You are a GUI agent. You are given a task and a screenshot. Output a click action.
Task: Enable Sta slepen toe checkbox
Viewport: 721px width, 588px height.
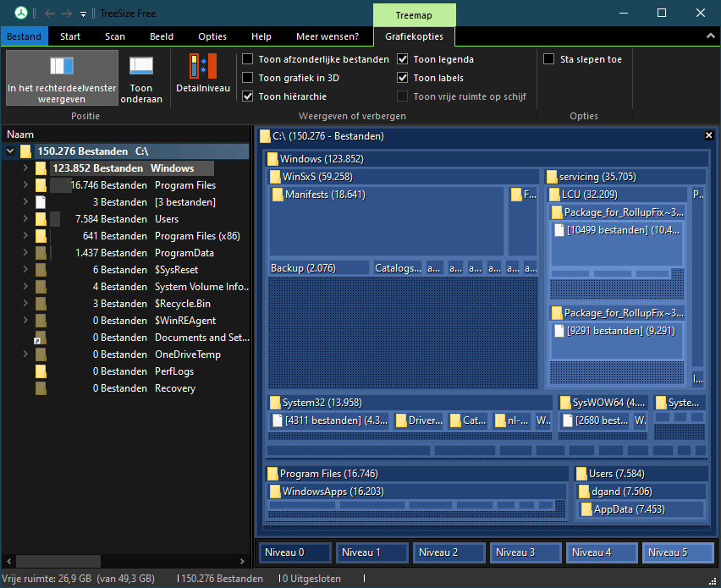[x=548, y=59]
